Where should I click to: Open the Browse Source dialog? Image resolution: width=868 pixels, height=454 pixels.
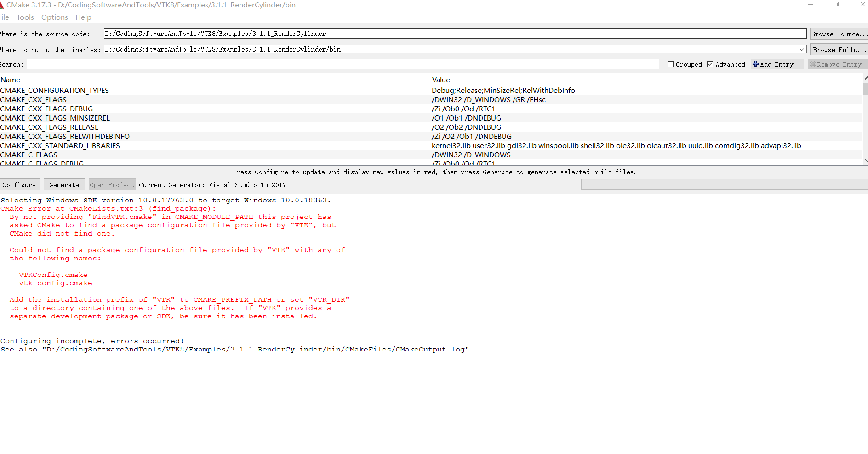pyautogui.click(x=839, y=34)
